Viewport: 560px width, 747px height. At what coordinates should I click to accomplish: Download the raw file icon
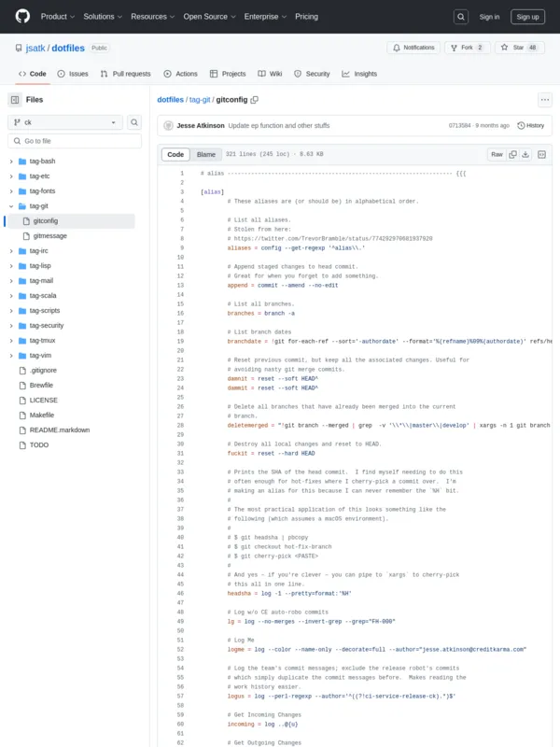tap(525, 154)
